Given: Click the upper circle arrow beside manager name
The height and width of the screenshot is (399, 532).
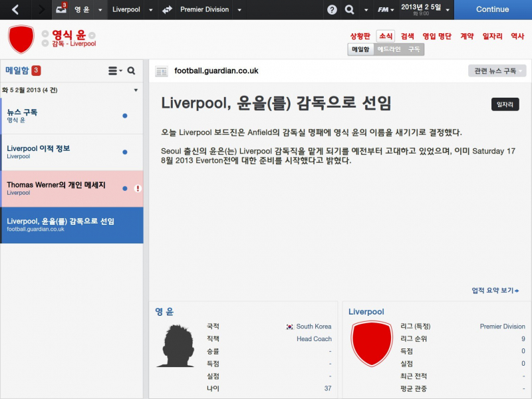Looking at the screenshot, I should (45, 34).
